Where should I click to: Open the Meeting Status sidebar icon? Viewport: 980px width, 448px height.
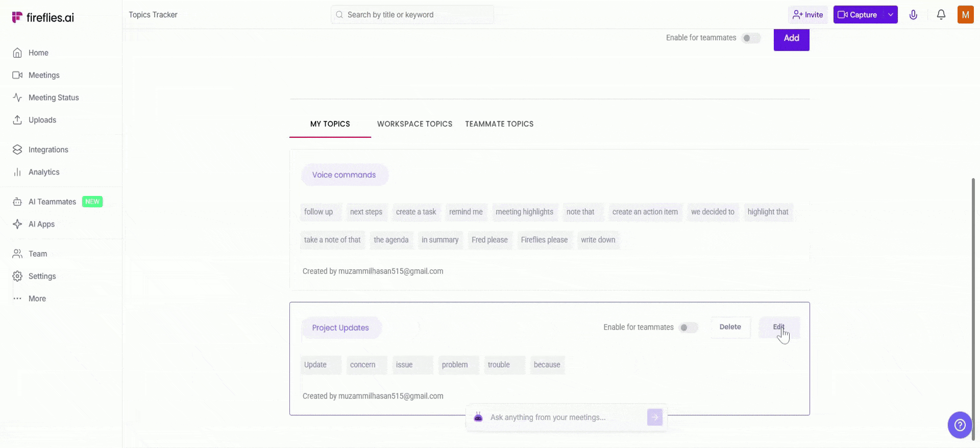pyautogui.click(x=17, y=97)
